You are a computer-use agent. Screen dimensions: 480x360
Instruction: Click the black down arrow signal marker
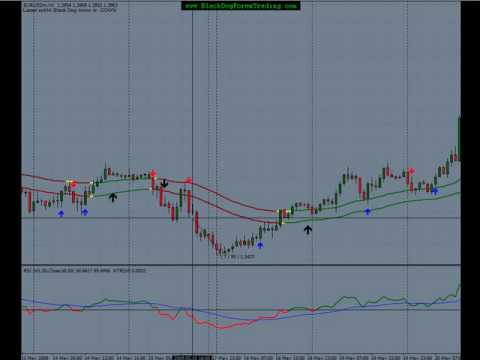click(x=164, y=183)
